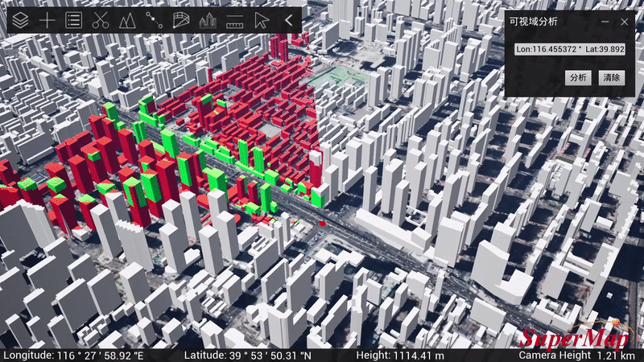Click the plus add-data icon

pos(47,20)
